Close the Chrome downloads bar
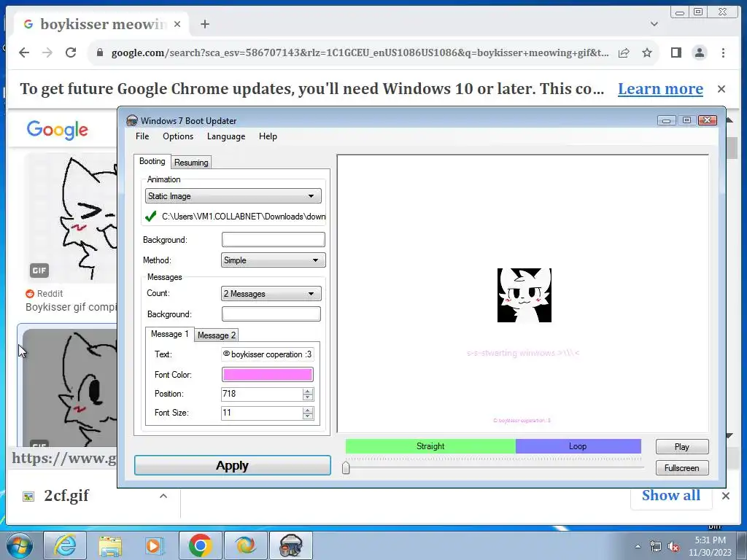The height and width of the screenshot is (560, 747). tap(725, 496)
